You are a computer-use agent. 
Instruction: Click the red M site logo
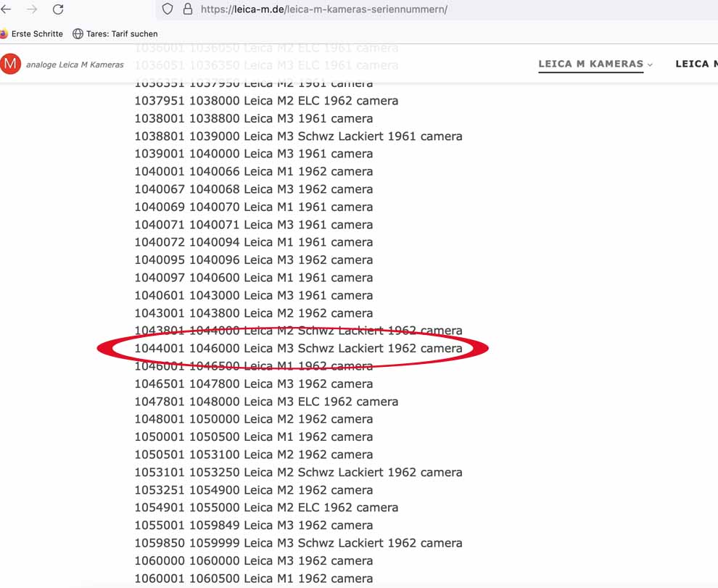[x=11, y=64]
